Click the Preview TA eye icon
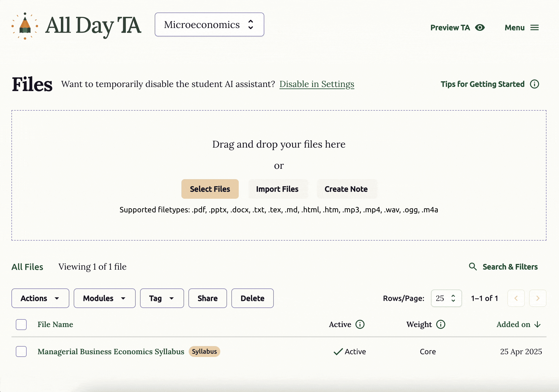 click(x=480, y=27)
